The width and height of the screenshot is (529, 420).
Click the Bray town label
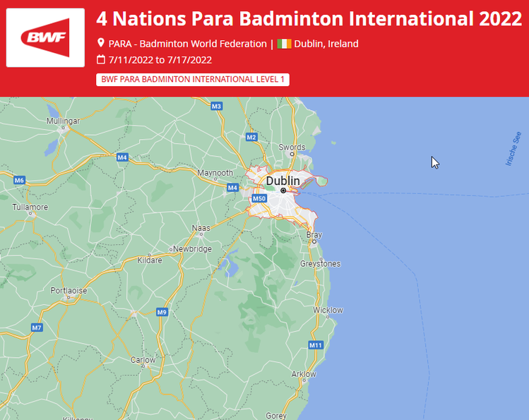(314, 235)
